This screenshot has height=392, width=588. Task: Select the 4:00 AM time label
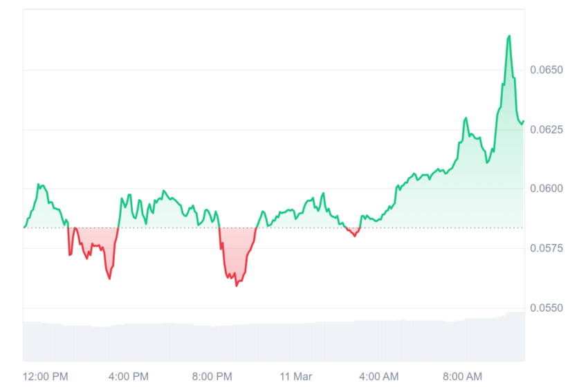pyautogui.click(x=379, y=376)
